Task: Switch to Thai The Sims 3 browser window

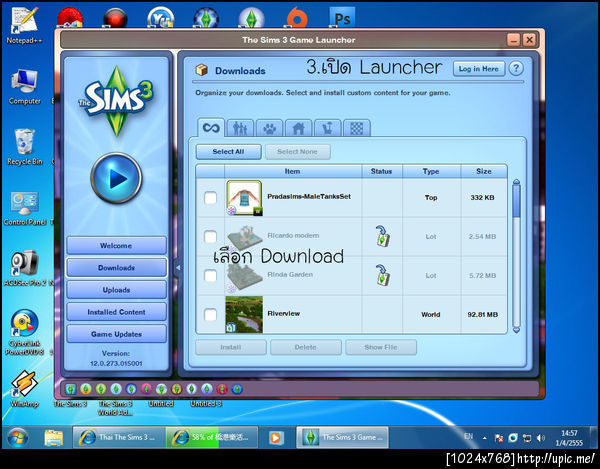Action: coord(119,437)
